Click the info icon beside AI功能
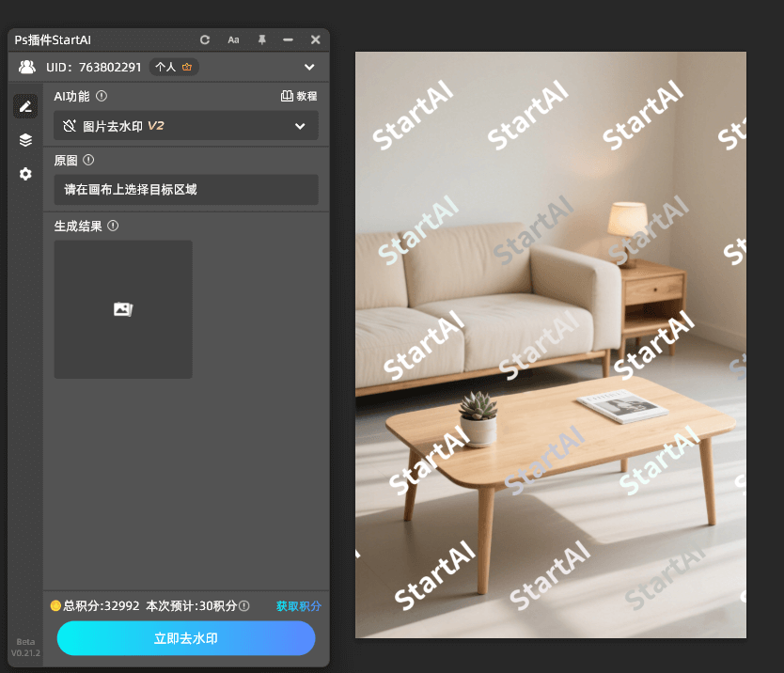 102,96
